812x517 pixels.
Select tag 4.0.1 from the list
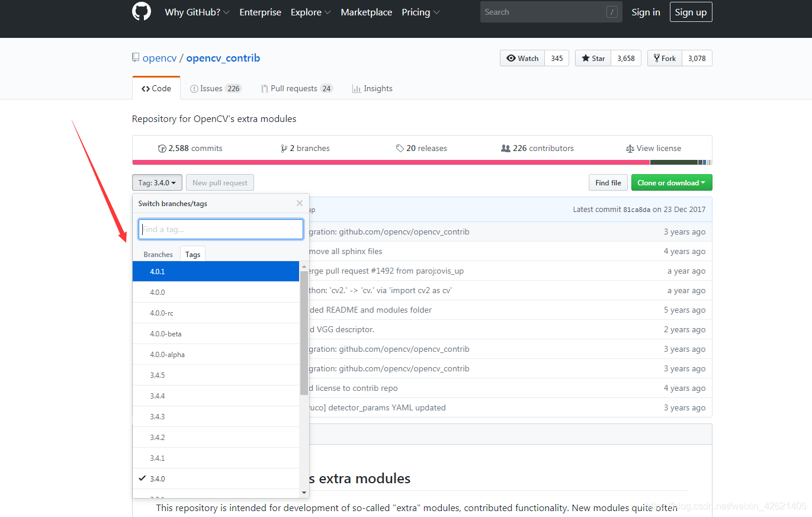coord(216,271)
